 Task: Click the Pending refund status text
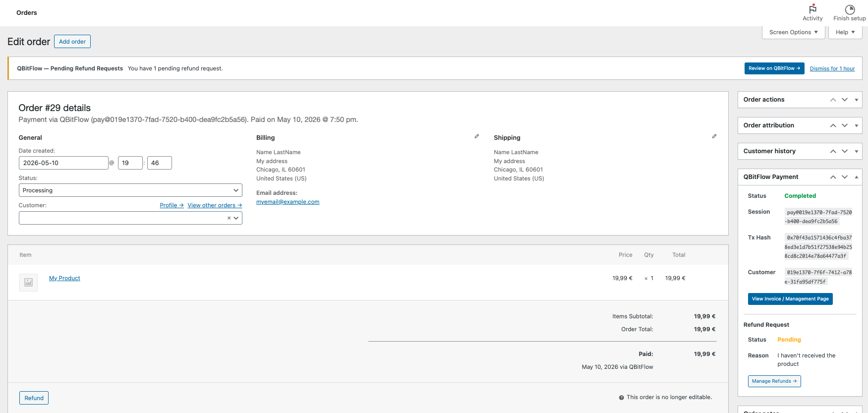tap(789, 340)
